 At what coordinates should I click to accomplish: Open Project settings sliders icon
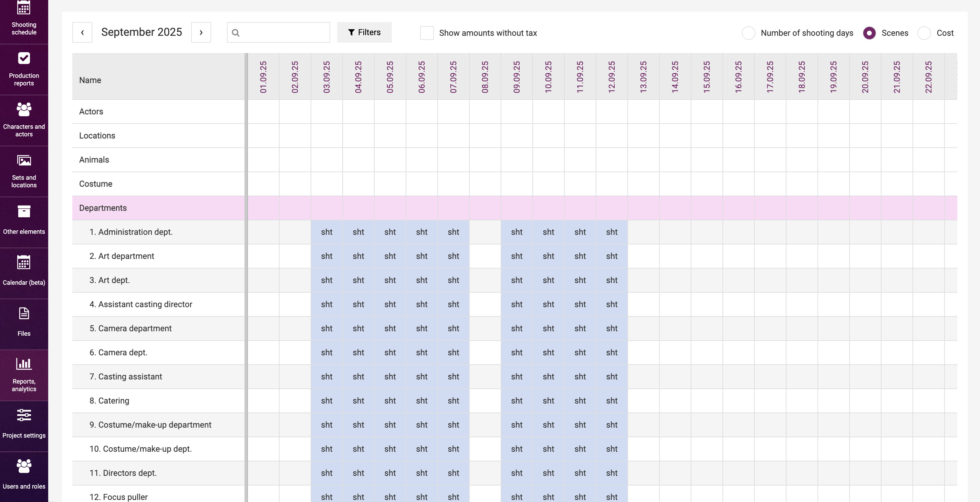[x=23, y=415]
